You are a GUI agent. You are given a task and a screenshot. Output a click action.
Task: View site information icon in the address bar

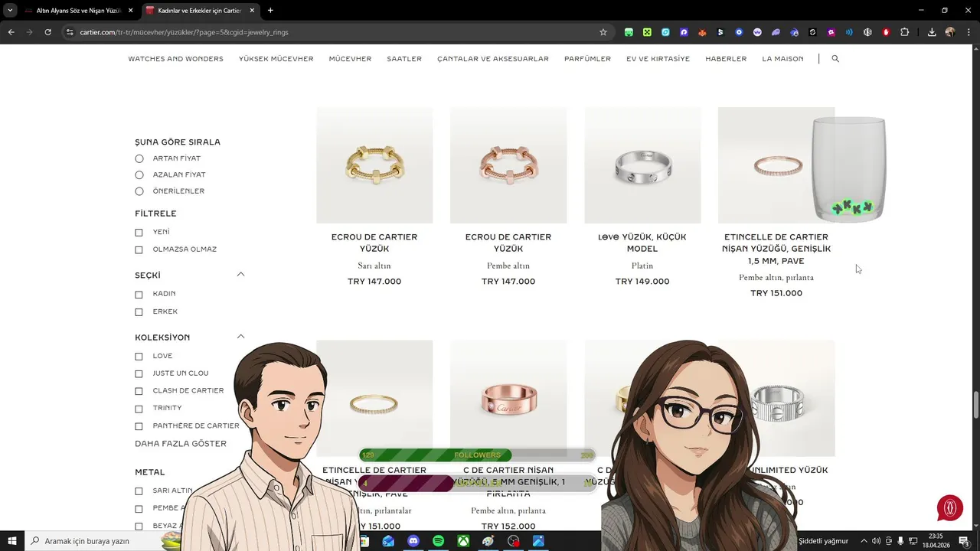(70, 32)
